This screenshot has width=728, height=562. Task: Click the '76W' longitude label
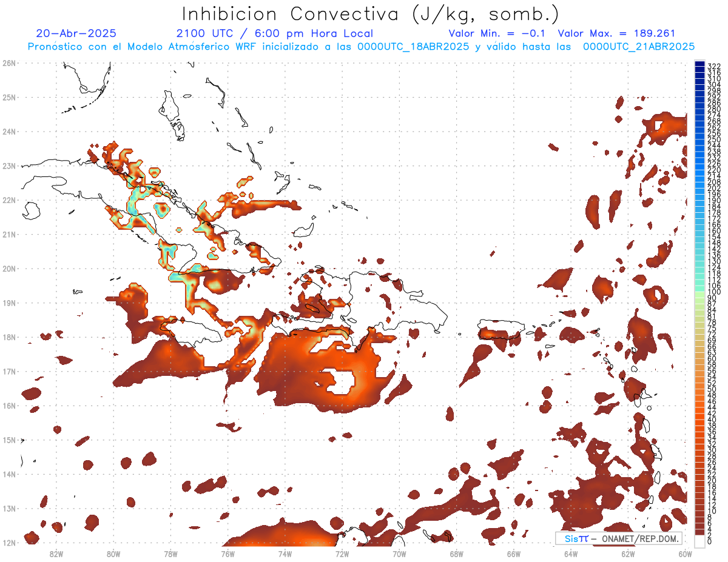(x=227, y=554)
